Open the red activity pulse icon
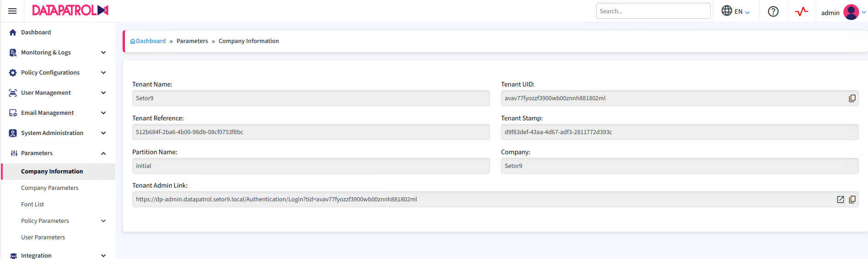868x259 pixels. (x=801, y=11)
